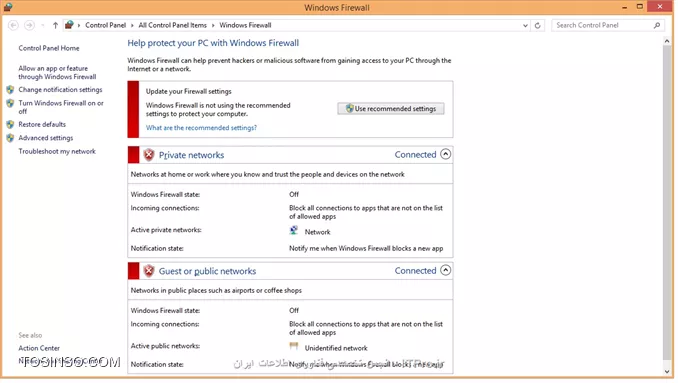Screen dimensions: 678x383
Task: Click the shield icon beside Advanced settings
Action: 10,138
